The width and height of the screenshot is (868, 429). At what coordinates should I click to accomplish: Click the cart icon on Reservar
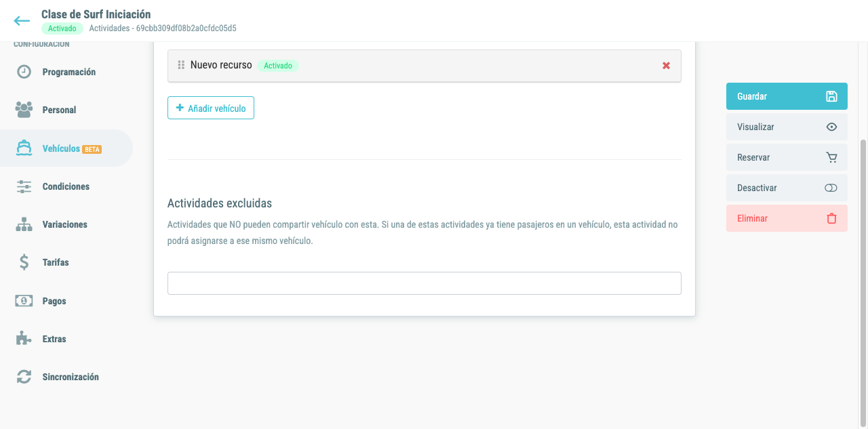(831, 157)
